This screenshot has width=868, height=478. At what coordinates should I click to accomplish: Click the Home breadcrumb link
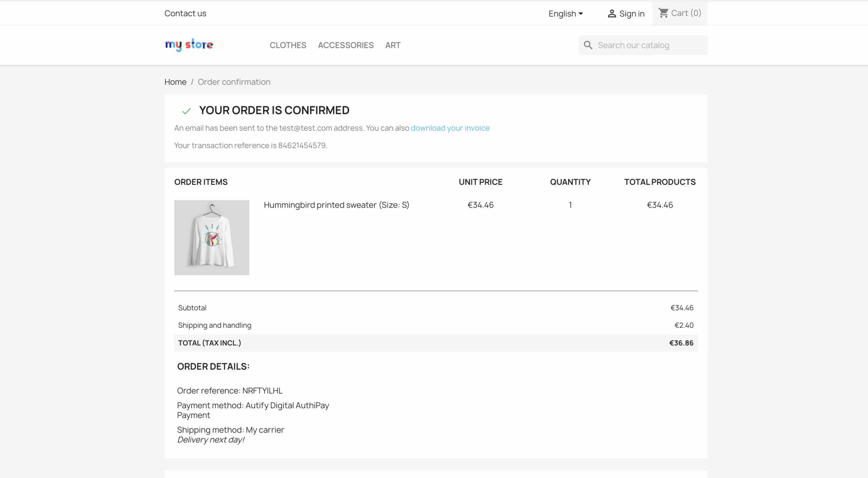click(x=175, y=82)
